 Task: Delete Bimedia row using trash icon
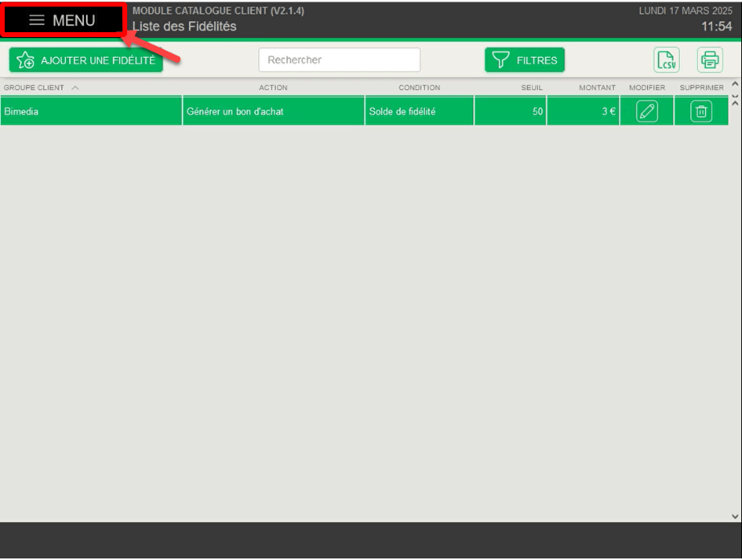point(701,112)
